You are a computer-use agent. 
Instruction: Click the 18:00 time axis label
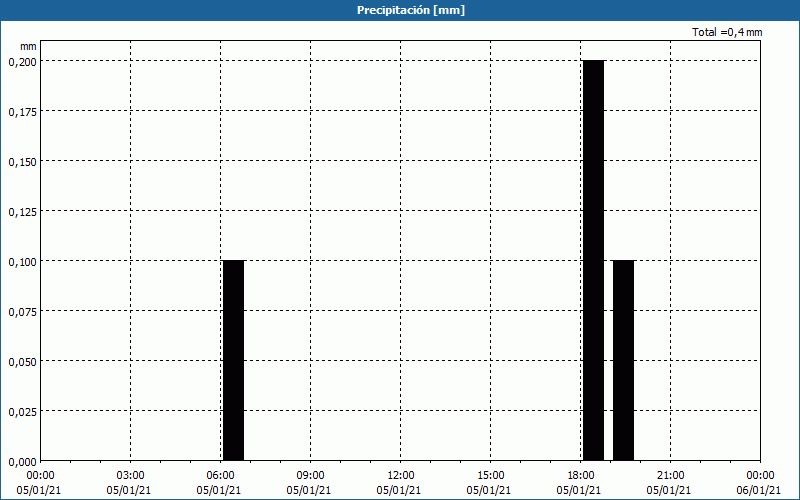coord(581,476)
